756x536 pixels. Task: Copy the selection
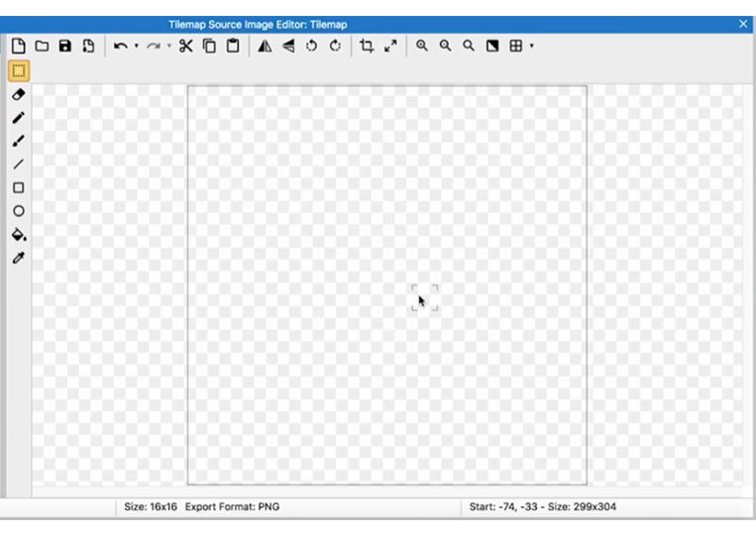[x=209, y=46]
